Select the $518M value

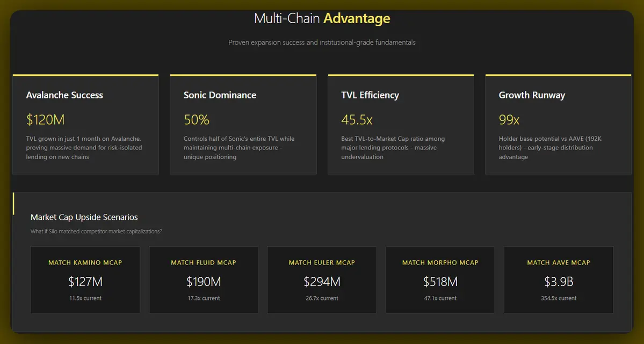click(x=440, y=282)
